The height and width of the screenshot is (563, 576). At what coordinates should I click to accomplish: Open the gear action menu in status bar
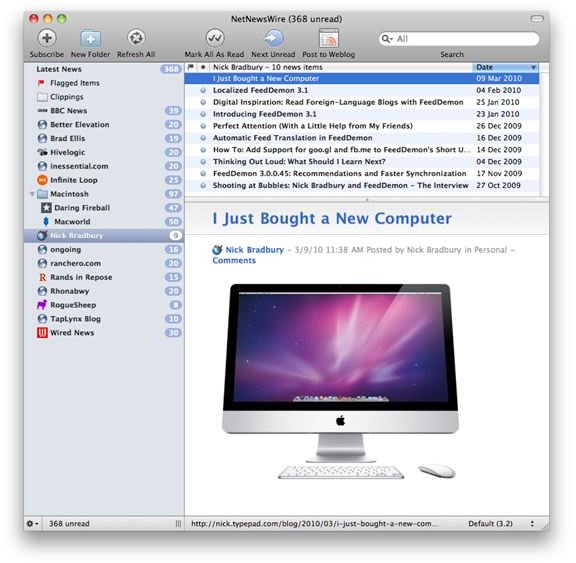[x=32, y=523]
